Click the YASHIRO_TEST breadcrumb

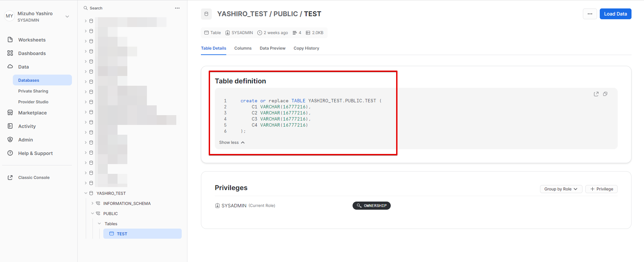[242, 14]
